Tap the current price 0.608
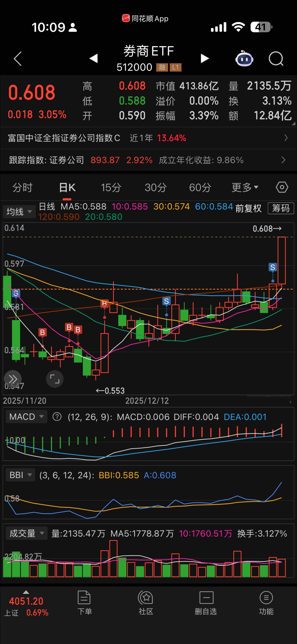The height and width of the screenshot is (644, 297). coord(32,92)
